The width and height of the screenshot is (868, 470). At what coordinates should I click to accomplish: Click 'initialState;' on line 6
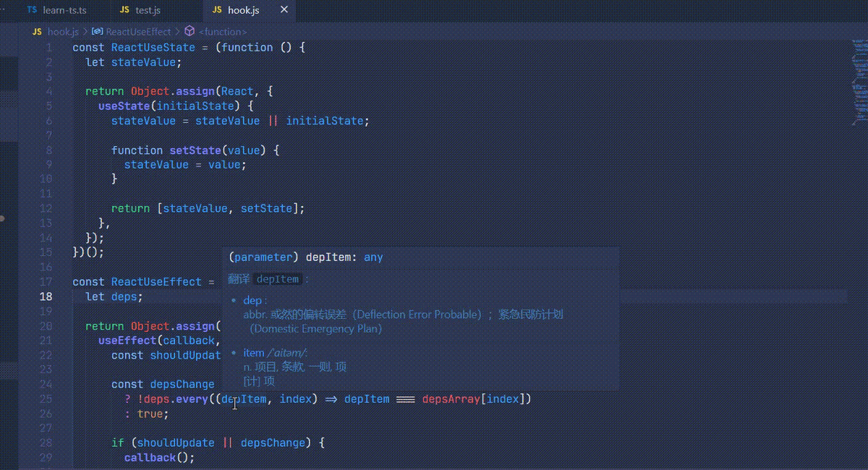[328, 121]
